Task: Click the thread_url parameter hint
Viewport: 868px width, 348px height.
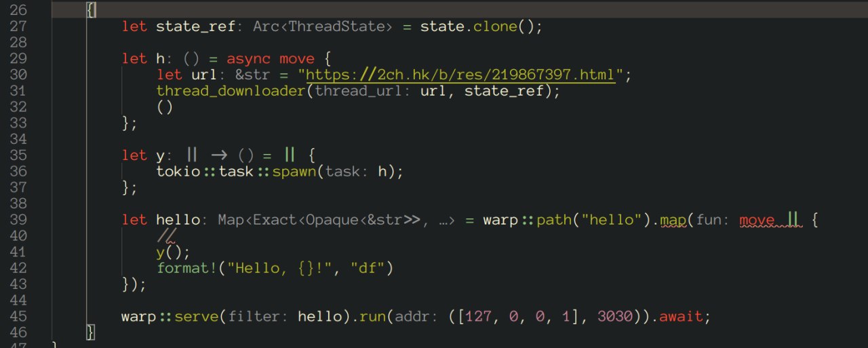Action: [x=363, y=91]
